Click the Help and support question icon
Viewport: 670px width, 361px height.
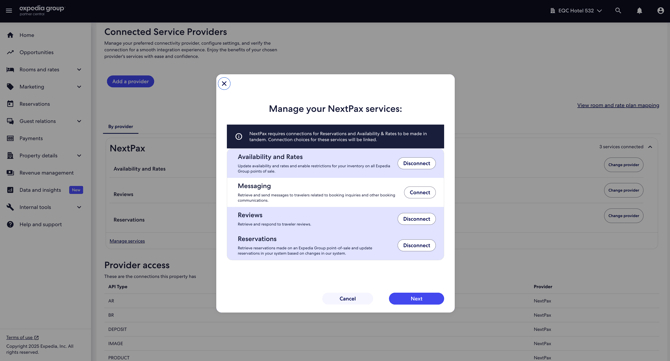click(10, 224)
